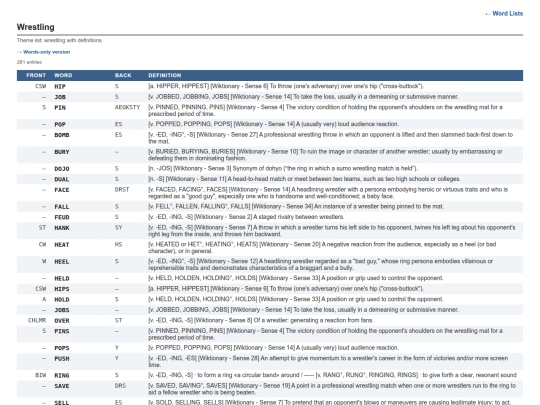Click the CSW front hooks for HIP

coord(41,86)
